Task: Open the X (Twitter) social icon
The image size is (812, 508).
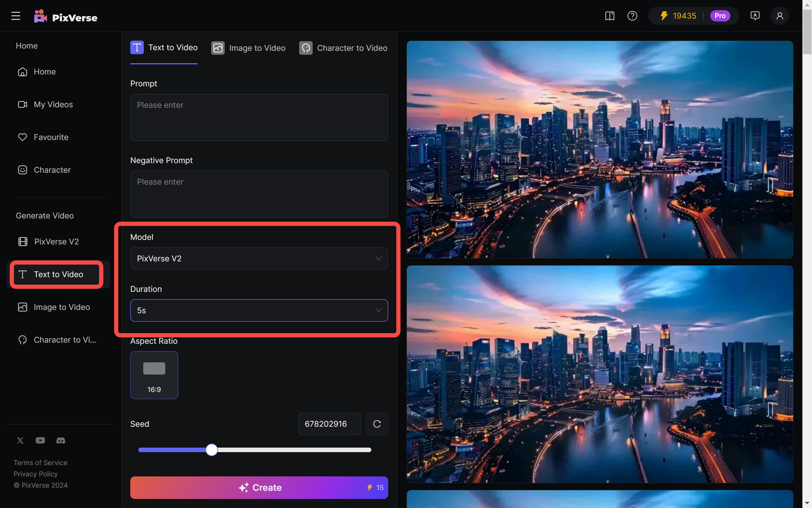Action: click(20, 441)
